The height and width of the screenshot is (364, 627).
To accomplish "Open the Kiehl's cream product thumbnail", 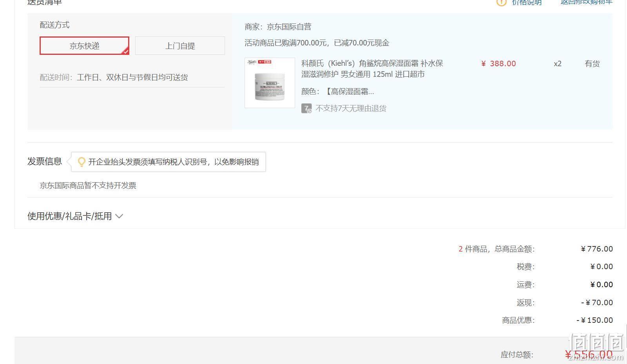I will (x=270, y=83).
